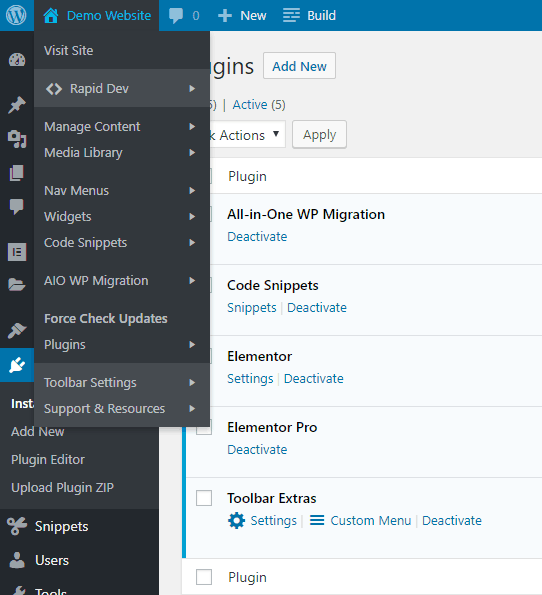Expand the Nav Menus submenu arrow

click(x=192, y=190)
